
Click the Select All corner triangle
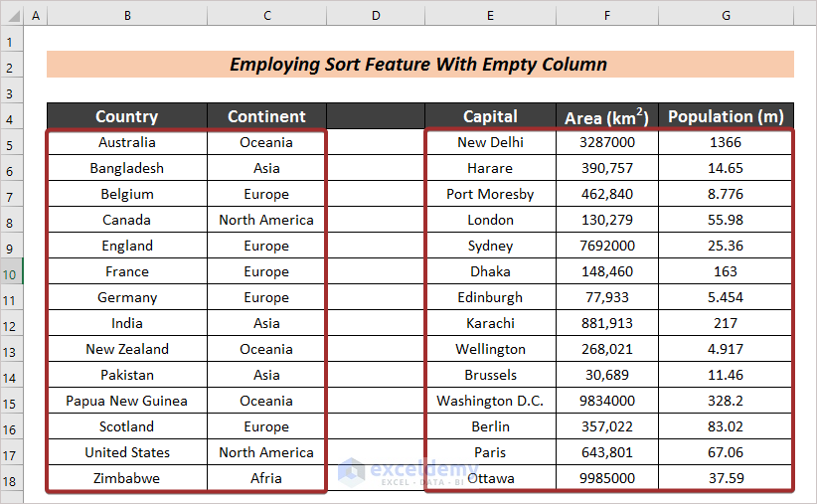(10, 16)
